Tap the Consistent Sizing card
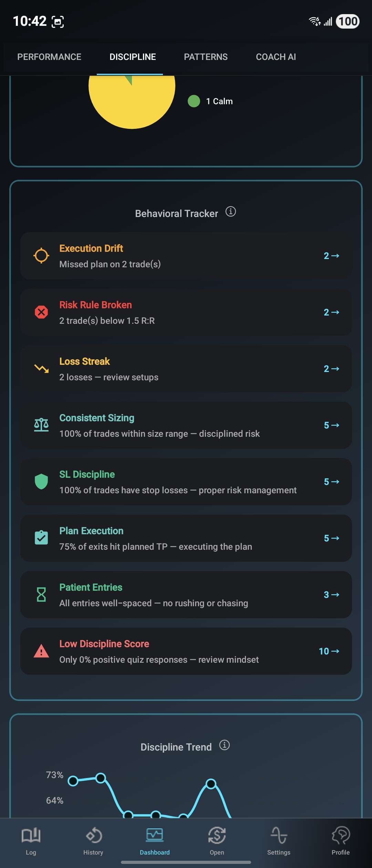This screenshot has width=372, height=868. 186,425
